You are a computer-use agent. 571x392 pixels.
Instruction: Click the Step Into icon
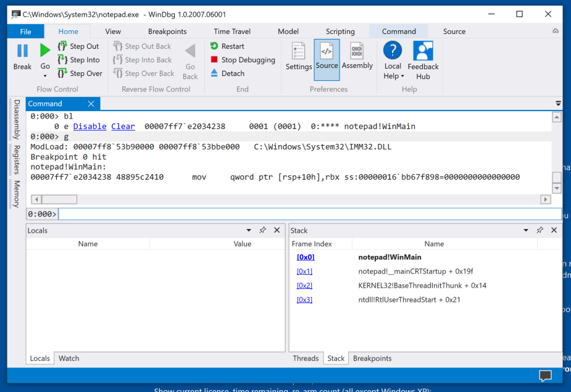point(62,60)
